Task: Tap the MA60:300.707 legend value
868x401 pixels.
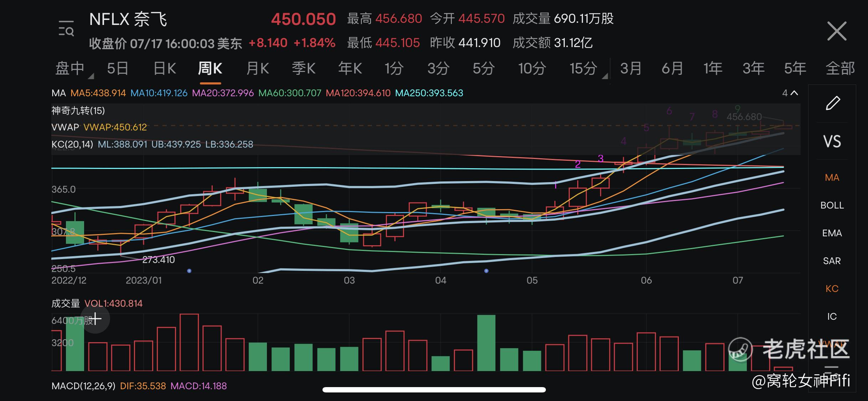Action: click(x=290, y=93)
